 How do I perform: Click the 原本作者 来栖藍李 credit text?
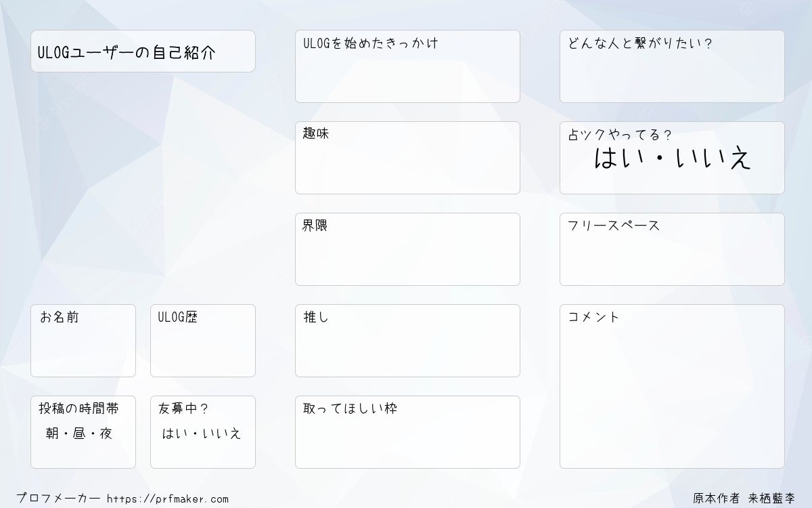tap(744, 499)
